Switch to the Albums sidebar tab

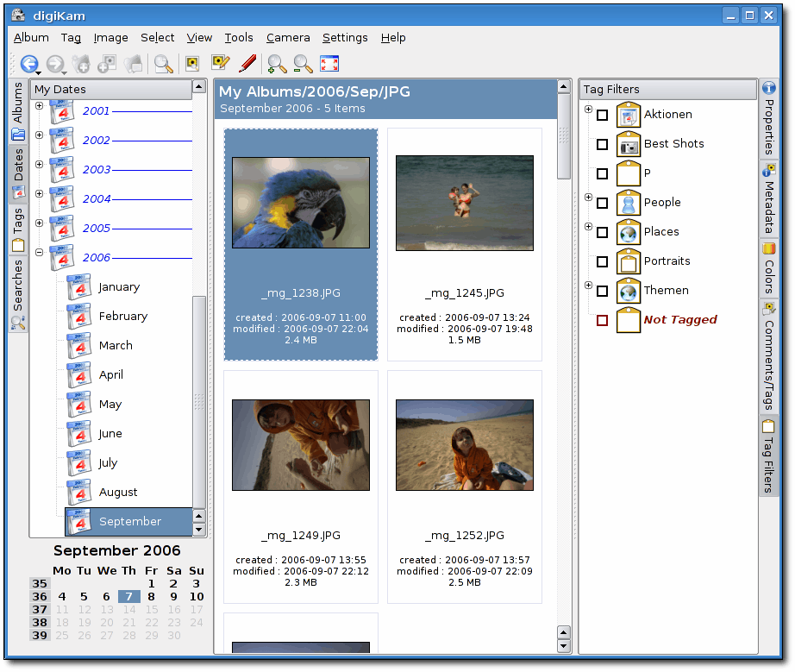(x=18, y=111)
